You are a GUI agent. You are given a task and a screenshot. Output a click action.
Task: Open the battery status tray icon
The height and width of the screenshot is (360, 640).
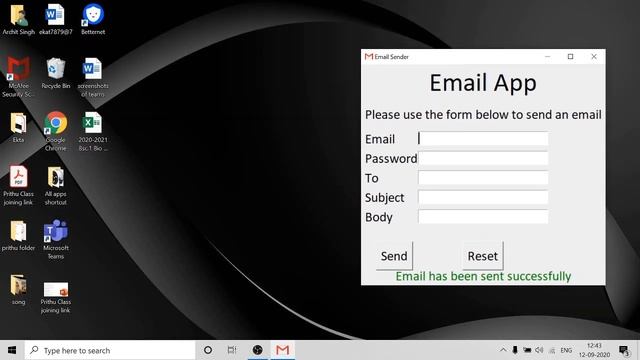click(x=527, y=350)
